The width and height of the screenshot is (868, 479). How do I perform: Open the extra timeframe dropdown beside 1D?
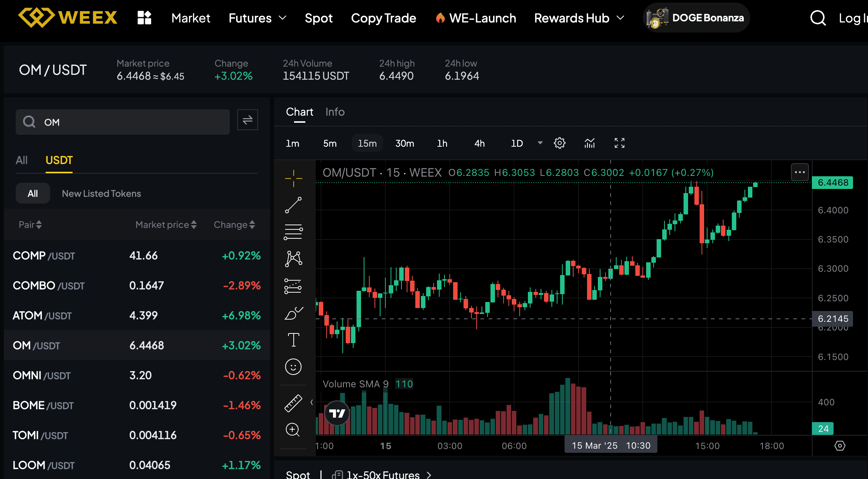point(540,143)
